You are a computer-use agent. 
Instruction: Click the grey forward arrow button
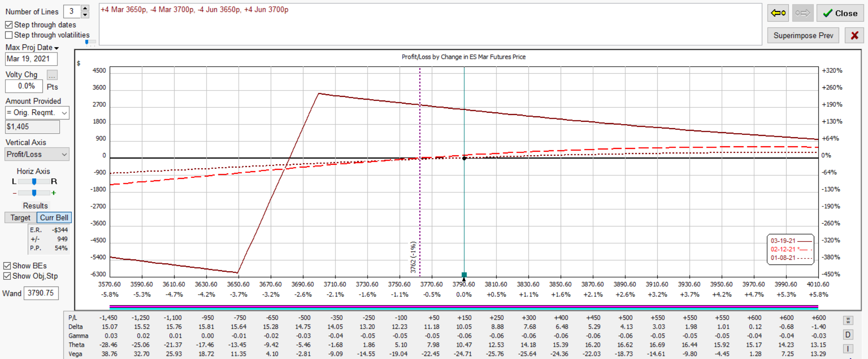point(802,13)
